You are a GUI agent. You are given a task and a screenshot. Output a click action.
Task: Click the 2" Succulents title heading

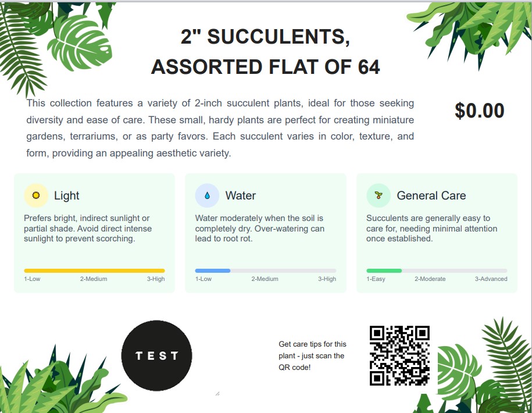(x=266, y=52)
